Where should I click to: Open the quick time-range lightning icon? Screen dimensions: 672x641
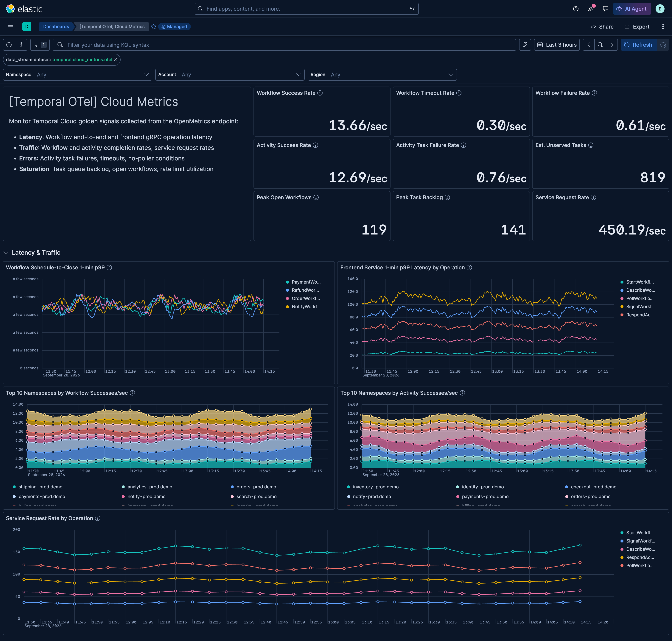pos(525,45)
